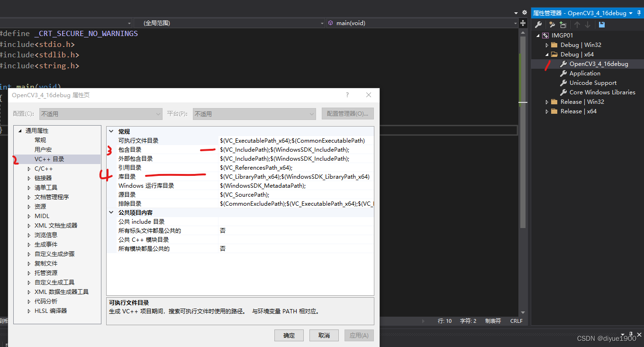The width and height of the screenshot is (644, 347).
Task: Select the 可执行文件目录 property row
Action: coord(240,141)
